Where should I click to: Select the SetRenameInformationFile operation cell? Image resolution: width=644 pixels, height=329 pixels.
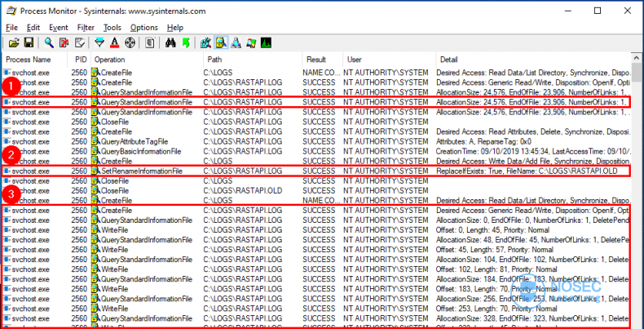141,171
